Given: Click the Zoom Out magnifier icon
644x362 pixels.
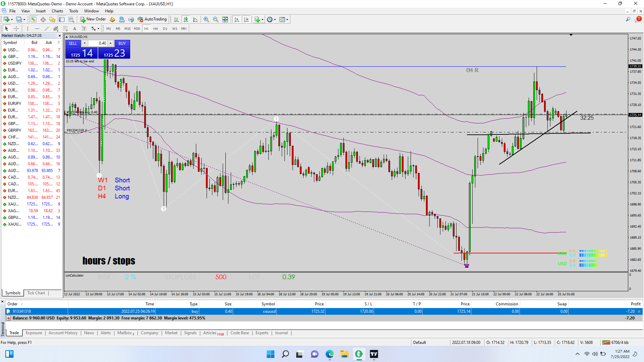Looking at the screenshot, I should [216, 19].
